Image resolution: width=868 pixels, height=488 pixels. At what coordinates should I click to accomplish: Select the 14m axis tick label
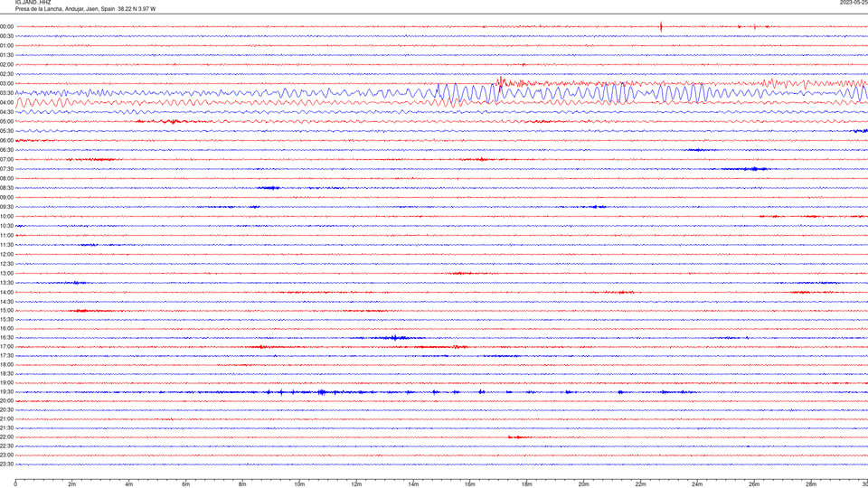[413, 484]
